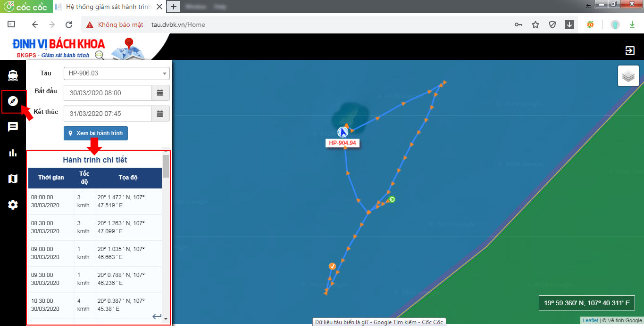Switch to the Hệ thống giám sát tab
Image resolution: width=644 pixels, height=326 pixels.
click(x=109, y=7)
